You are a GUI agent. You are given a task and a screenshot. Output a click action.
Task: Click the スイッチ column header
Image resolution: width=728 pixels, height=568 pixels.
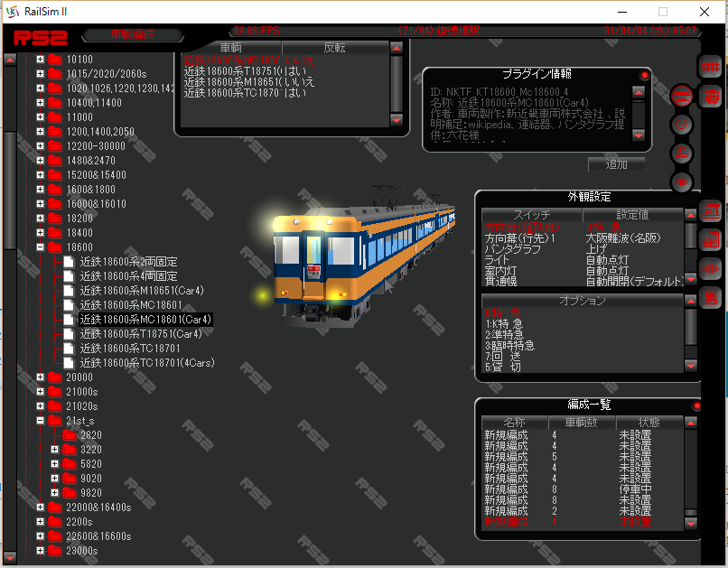click(532, 215)
